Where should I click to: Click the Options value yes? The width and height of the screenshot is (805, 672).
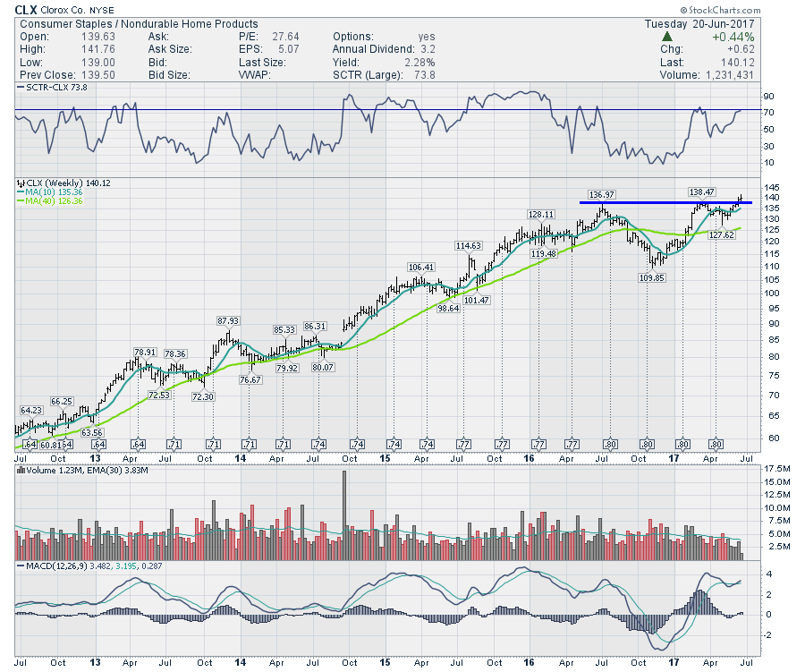[x=426, y=37]
